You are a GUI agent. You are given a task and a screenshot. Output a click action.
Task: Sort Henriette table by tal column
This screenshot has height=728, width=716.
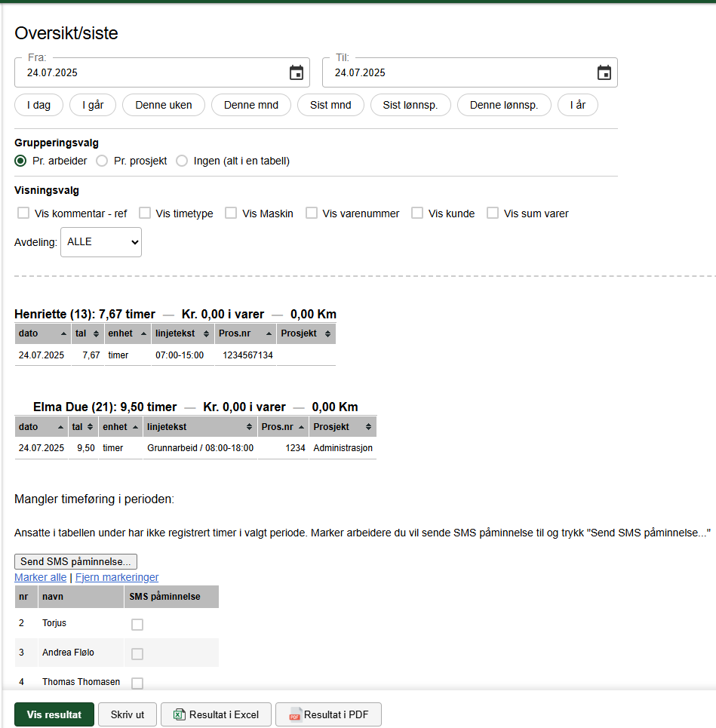pos(88,333)
